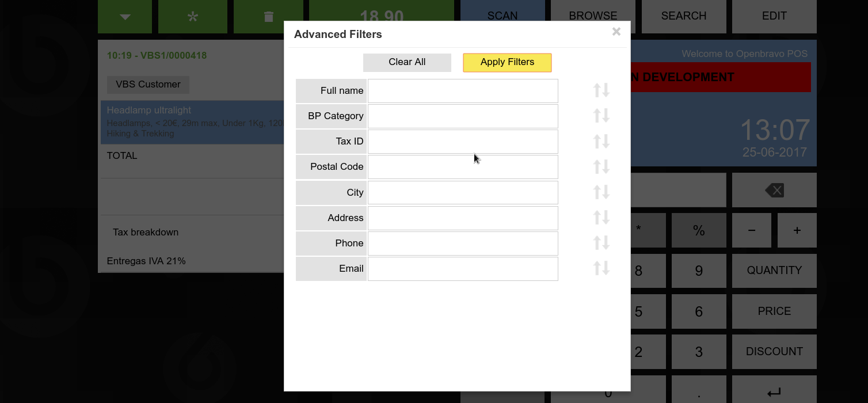Toggle sort arrows beside City field
This screenshot has width=868, height=403.
[601, 192]
